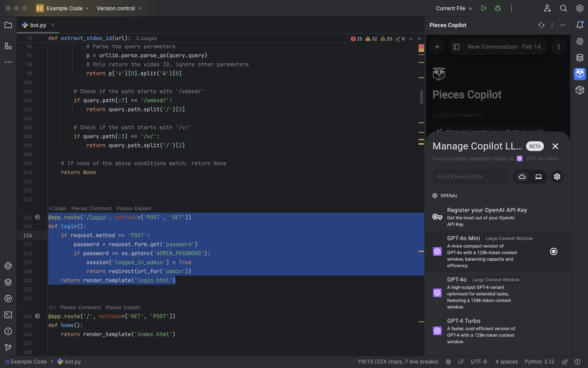This screenshot has height=368, width=588.
Task: Open Code With Me add-user icon
Action: [547, 8]
